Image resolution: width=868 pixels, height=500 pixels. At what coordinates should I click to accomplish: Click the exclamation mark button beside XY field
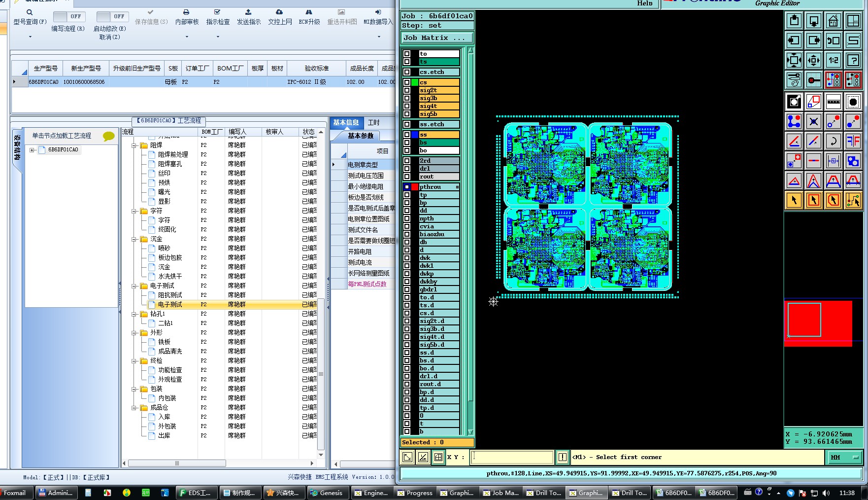(562, 457)
